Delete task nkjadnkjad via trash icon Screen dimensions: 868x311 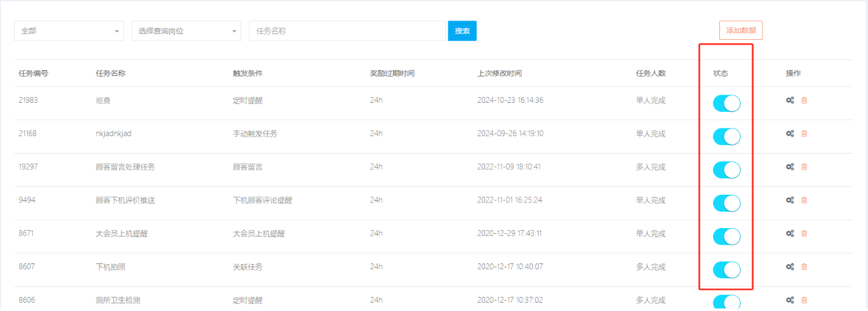click(x=804, y=134)
